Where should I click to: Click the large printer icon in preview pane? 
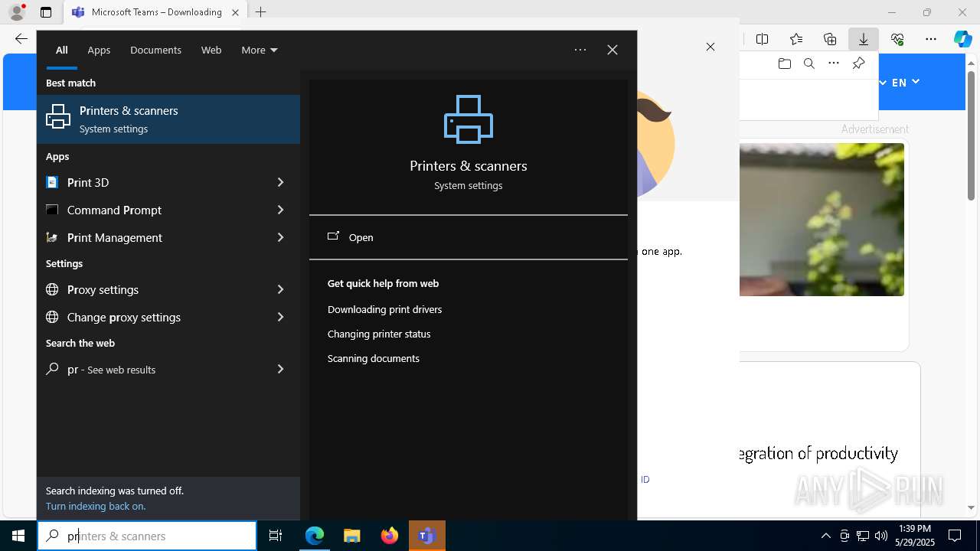(469, 119)
